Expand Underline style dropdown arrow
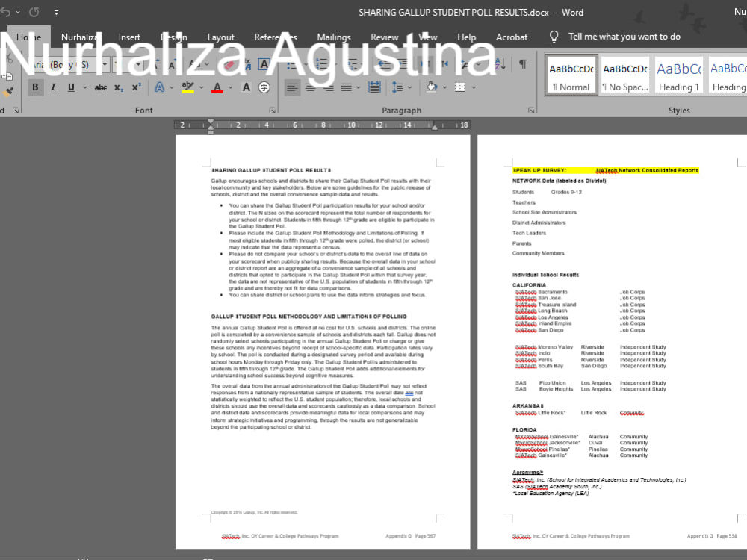Screen dimensions: 747x560 point(85,87)
